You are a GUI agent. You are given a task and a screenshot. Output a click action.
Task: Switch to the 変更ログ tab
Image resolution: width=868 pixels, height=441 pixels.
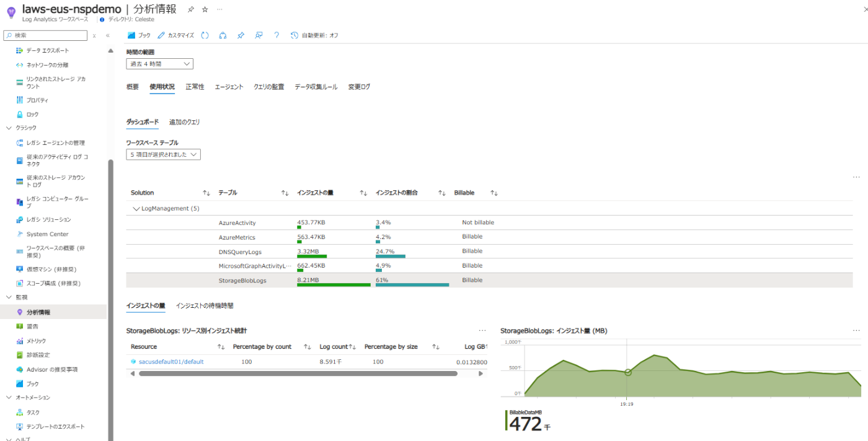tap(359, 87)
